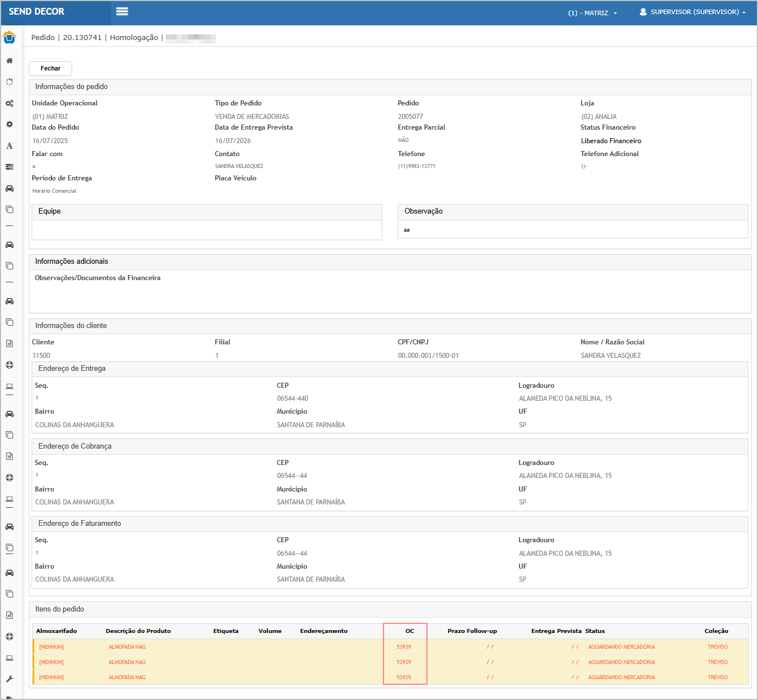This screenshot has height=700, width=758.
Task: Click the Almoxarifado column header
Action: tap(56, 631)
